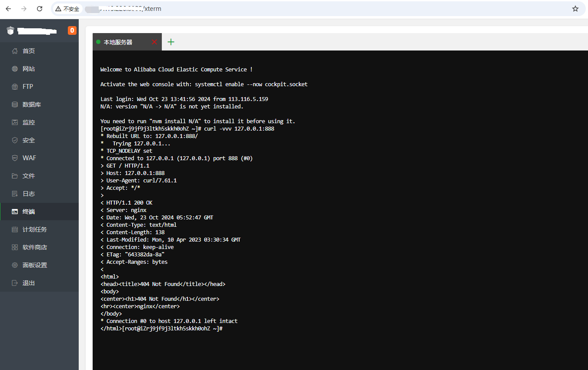Click the globe icon beside 网站
This screenshot has width=588, height=370.
(x=15, y=69)
